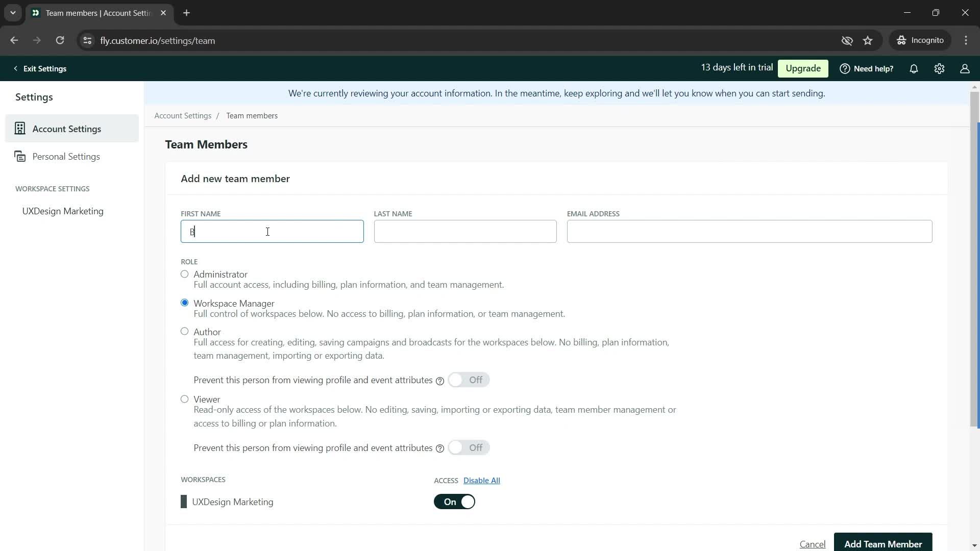
Task: Click the account review banner text
Action: pos(556,93)
